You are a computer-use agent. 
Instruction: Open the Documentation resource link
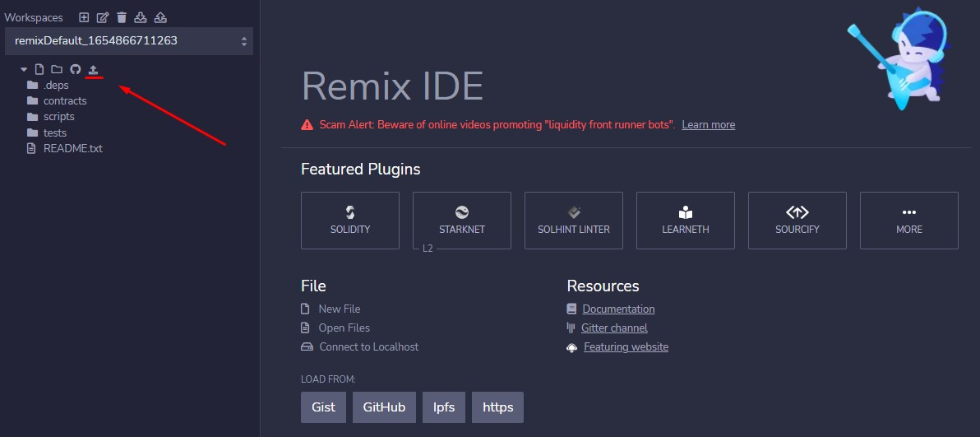(618, 309)
